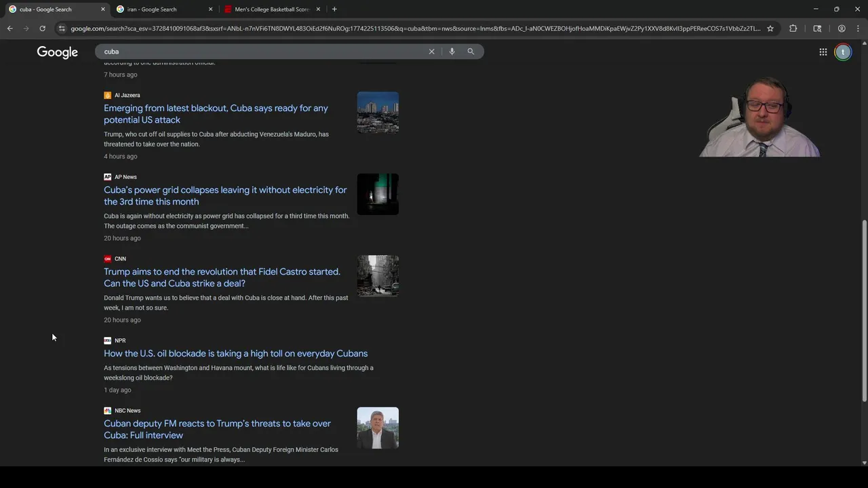Viewport: 868px width, 488px height.
Task: Open the Chrome side panel icon
Action: point(817,28)
